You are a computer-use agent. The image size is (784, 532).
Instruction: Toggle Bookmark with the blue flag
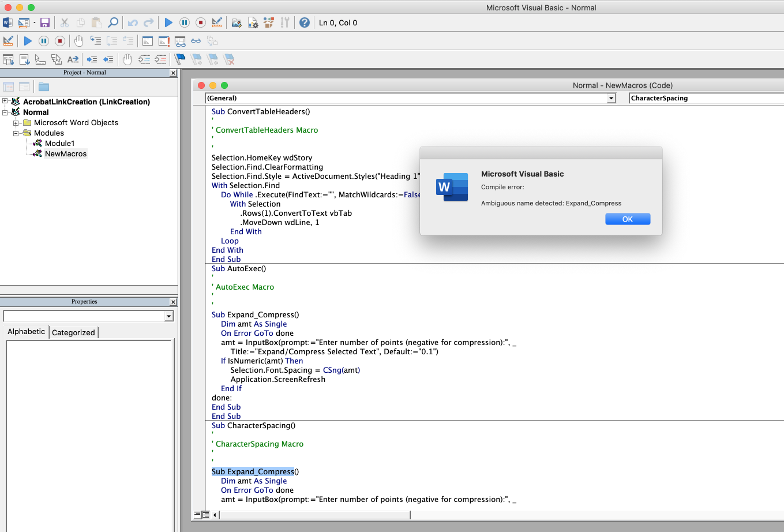coord(180,59)
